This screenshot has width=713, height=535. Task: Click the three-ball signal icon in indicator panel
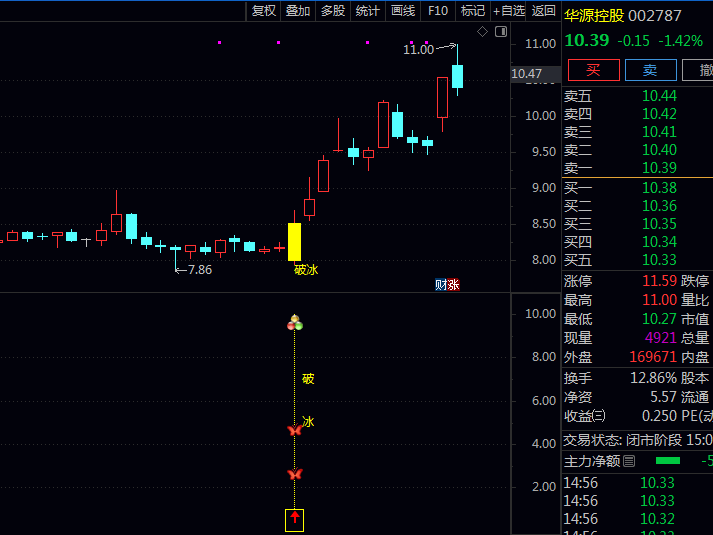click(295, 322)
